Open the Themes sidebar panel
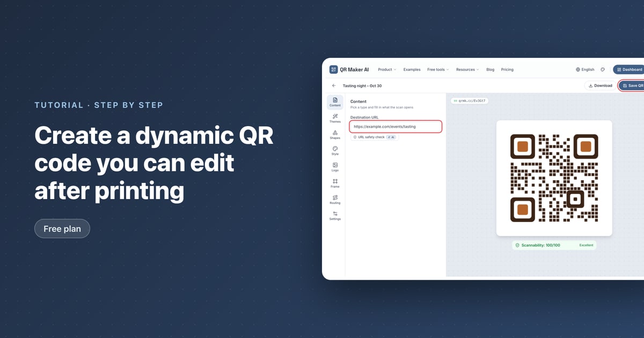Viewport: 644px width, 338px height. tap(335, 118)
